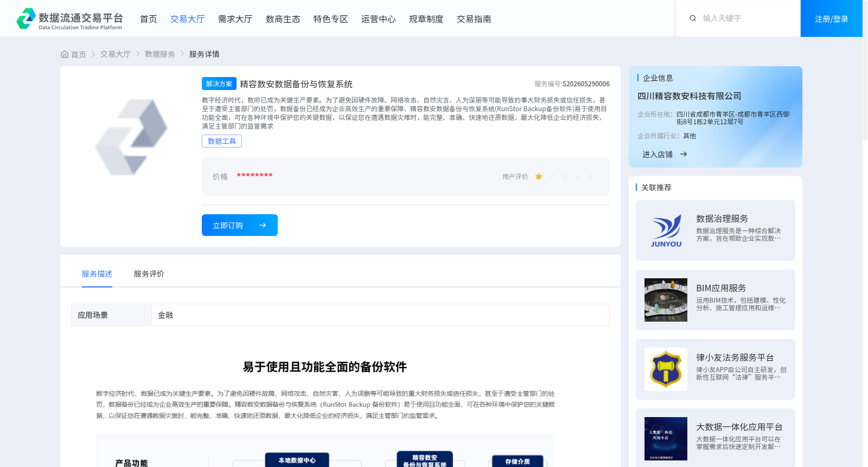The width and height of the screenshot is (868, 467).
Task: Go to 首页 in the top navigation
Action: [148, 19]
